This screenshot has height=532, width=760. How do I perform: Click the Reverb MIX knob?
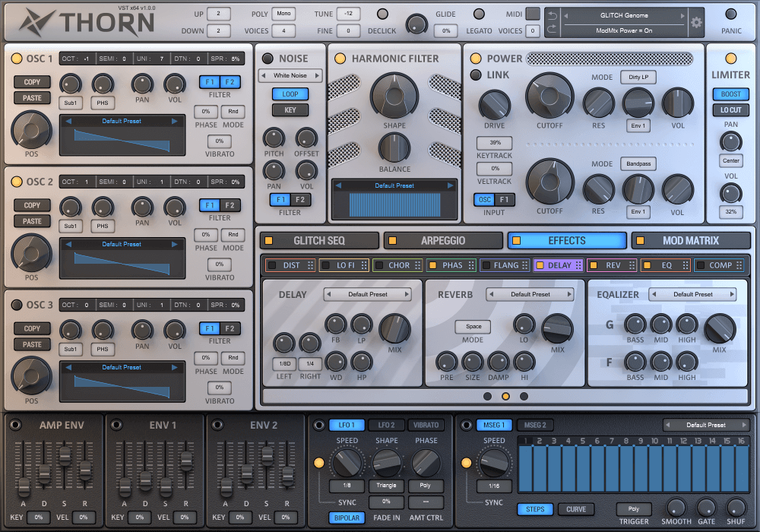(557, 329)
